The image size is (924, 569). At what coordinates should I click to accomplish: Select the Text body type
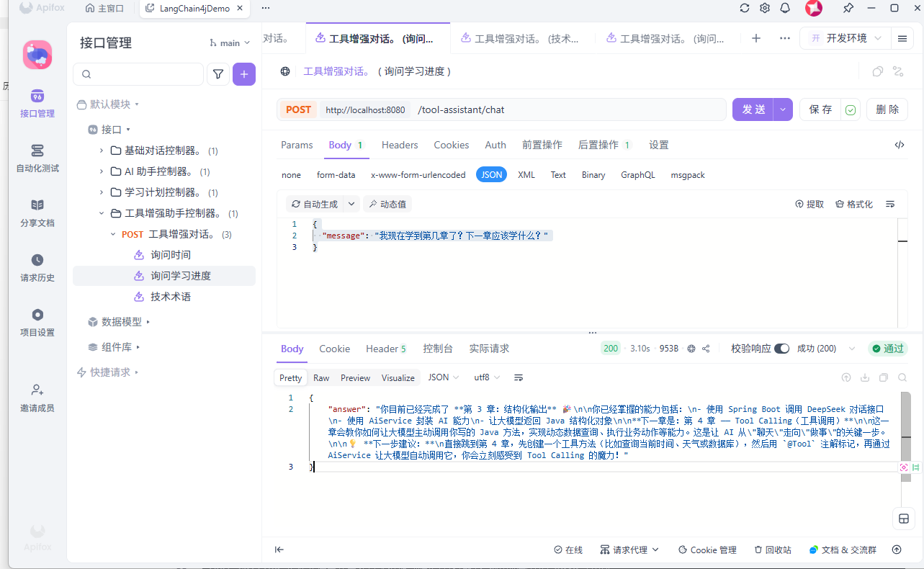pyautogui.click(x=558, y=175)
